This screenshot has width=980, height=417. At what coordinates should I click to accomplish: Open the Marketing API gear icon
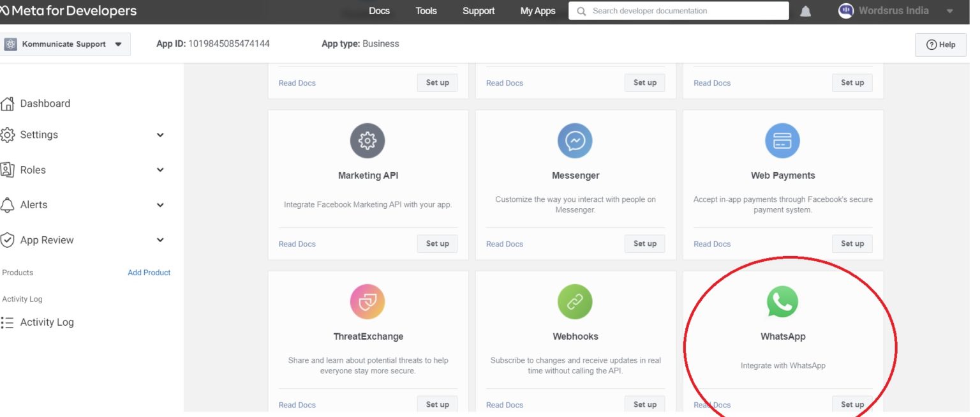tap(367, 140)
